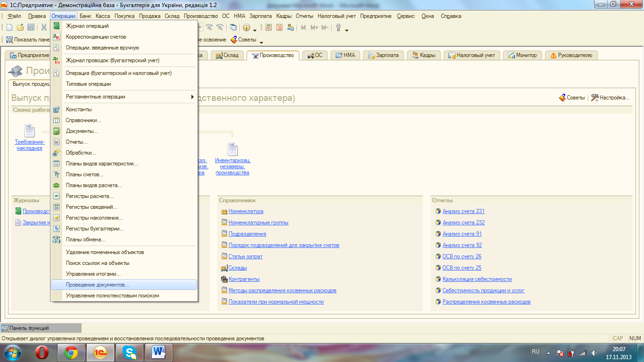The image size is (644, 362).
Task: Open the calculator toolbar icon
Action: tap(268, 27)
